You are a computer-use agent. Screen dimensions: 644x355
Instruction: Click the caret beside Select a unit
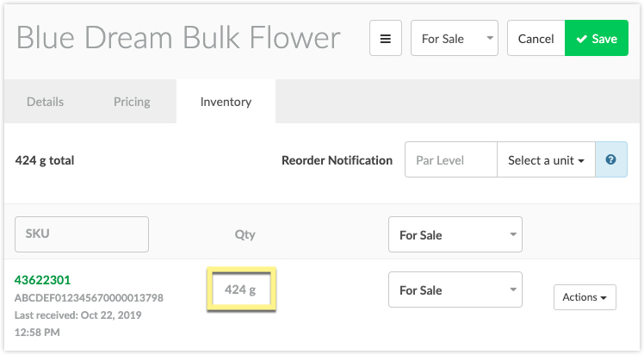[x=581, y=160]
